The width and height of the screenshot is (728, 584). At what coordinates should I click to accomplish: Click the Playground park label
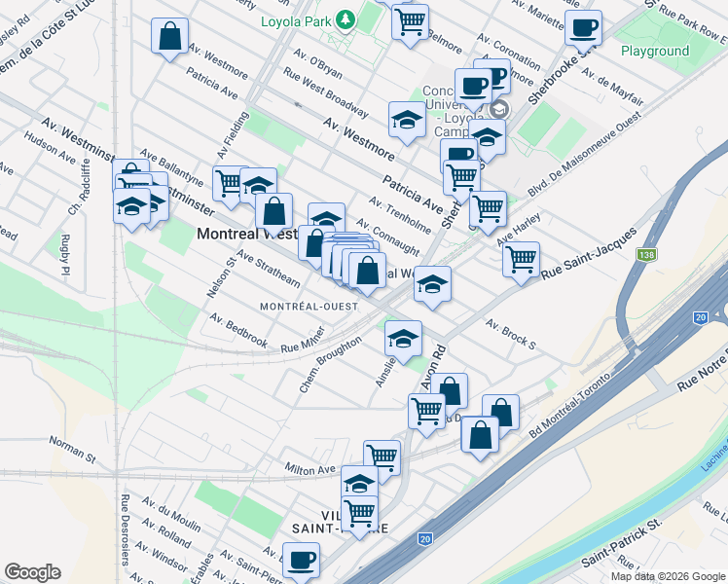(655, 51)
